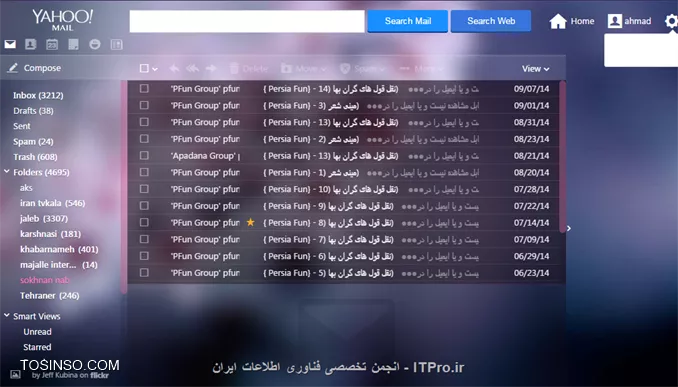Click the Compose label
Image resolution: width=678 pixels, height=387 pixels.
(42, 68)
